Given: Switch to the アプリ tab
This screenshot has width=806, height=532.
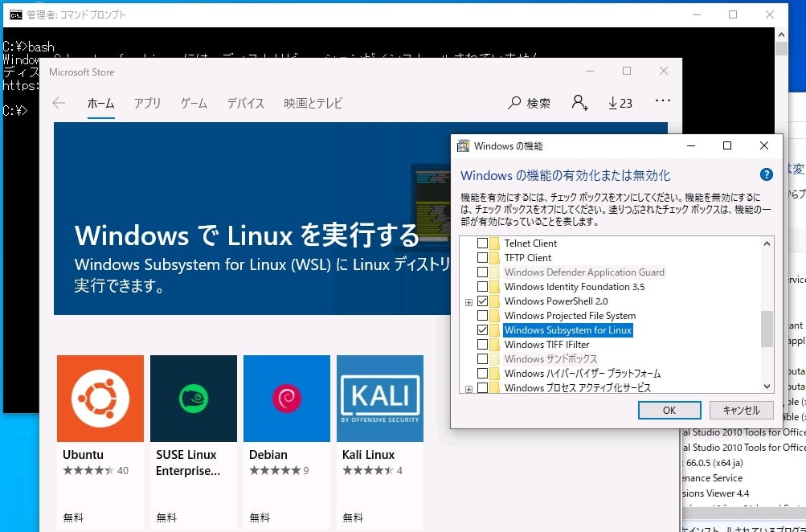Looking at the screenshot, I should [x=148, y=104].
